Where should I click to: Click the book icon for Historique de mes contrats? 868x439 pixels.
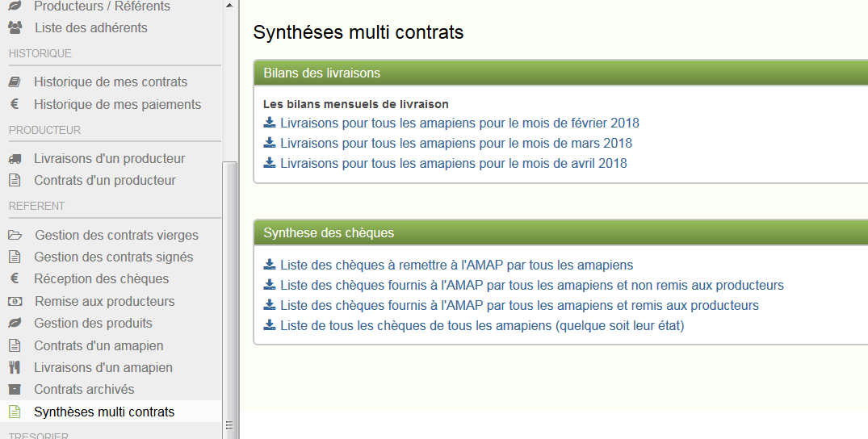(15, 82)
